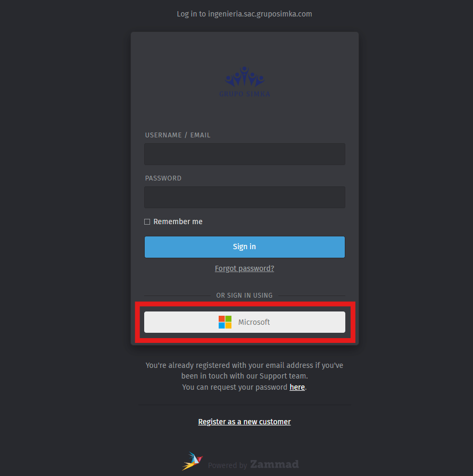473x476 pixels.
Task: Toggle the Remember me checkbox
Action: pos(147,222)
